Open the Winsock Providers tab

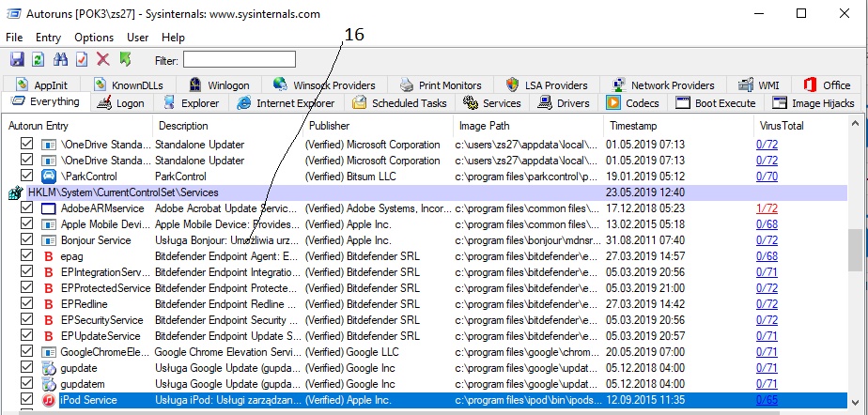[x=324, y=85]
